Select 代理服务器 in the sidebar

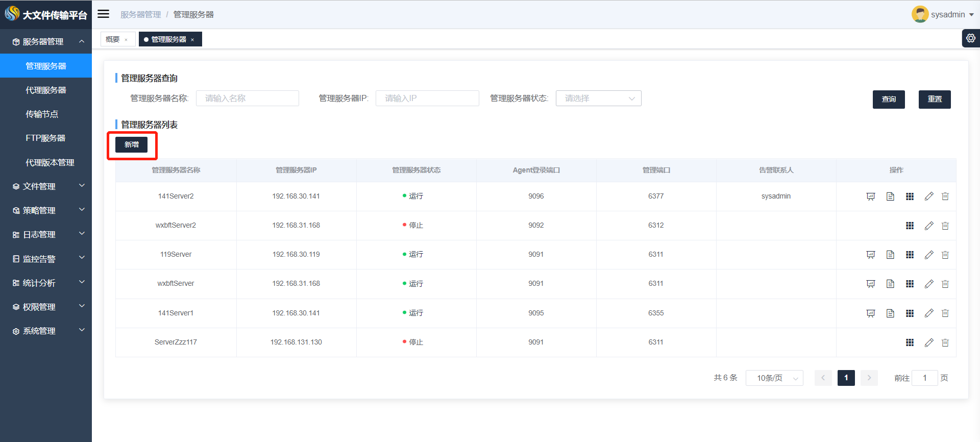[46, 90]
